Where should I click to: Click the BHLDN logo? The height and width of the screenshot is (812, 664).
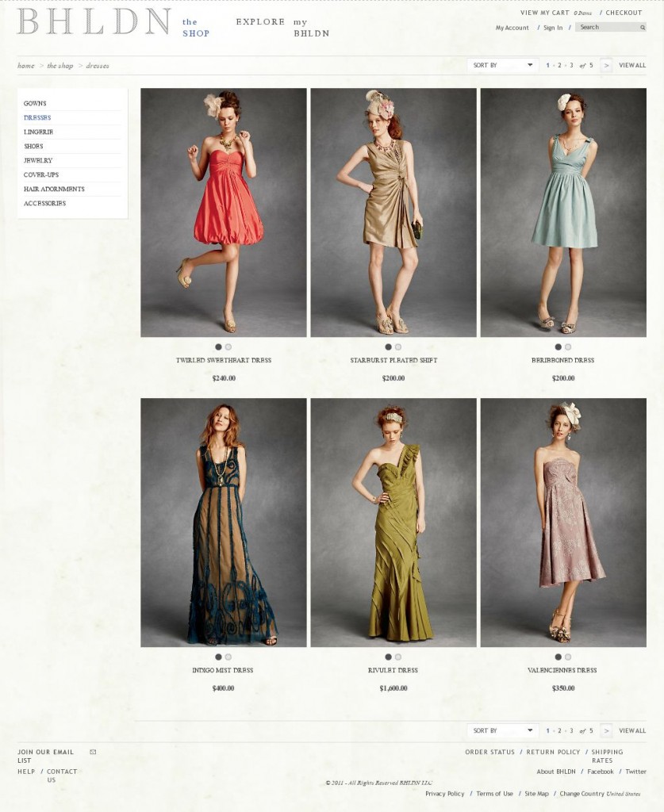[94, 21]
